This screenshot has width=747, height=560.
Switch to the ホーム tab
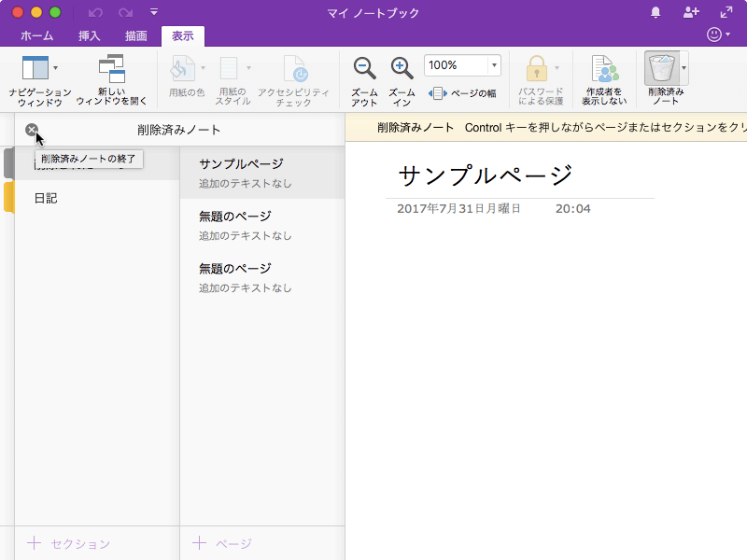pos(36,36)
